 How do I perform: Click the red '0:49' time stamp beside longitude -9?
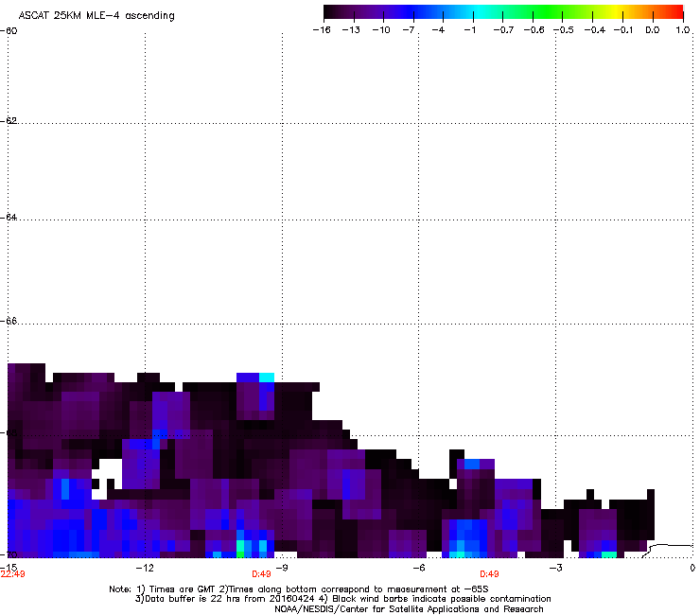(x=261, y=574)
